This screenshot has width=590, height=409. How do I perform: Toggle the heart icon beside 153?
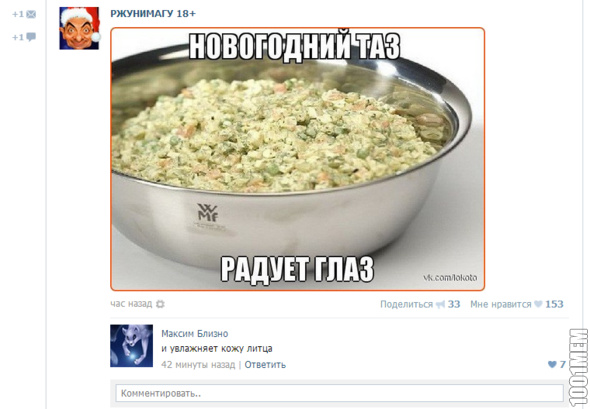[538, 304]
